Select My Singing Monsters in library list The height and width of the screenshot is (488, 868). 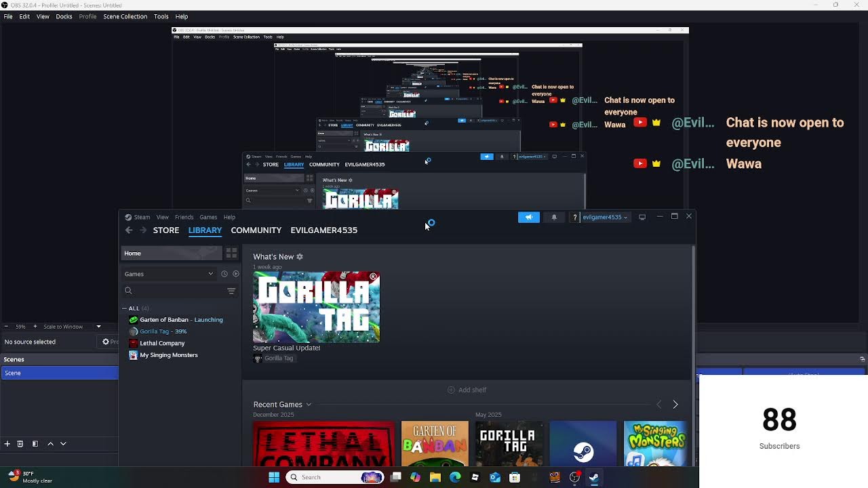[163, 355]
